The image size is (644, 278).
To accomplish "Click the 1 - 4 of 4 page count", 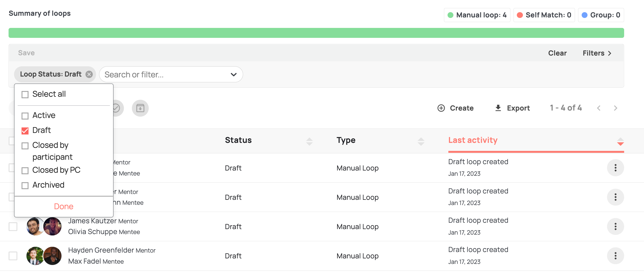I will point(566,108).
